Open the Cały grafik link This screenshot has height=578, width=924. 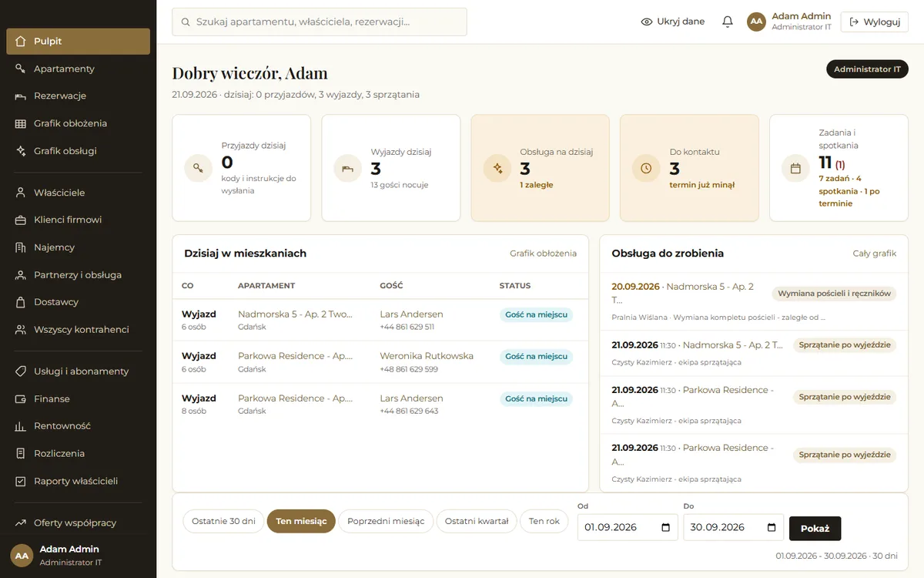pos(874,254)
